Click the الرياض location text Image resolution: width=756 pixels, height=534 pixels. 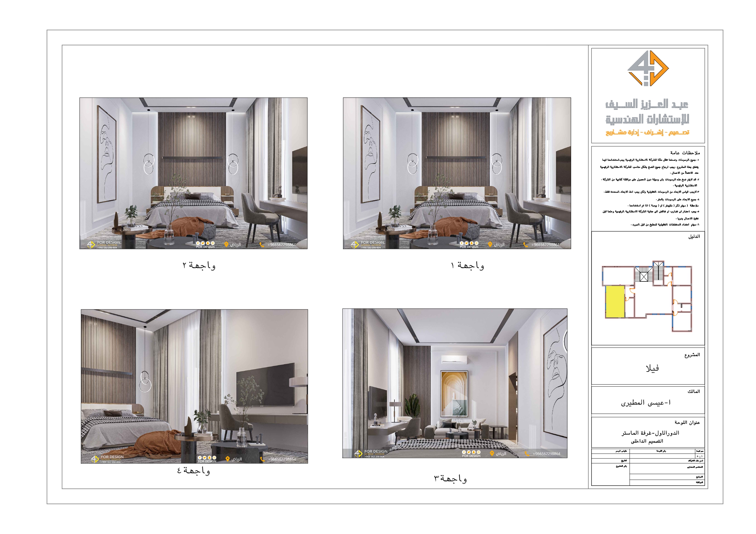pos(499,245)
